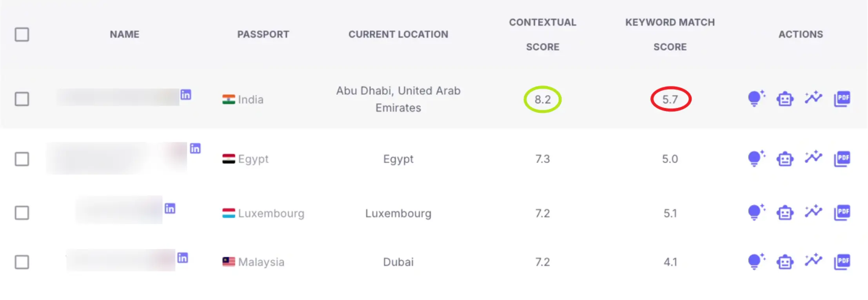Export the Malaysia candidate's PDF report

tap(842, 262)
